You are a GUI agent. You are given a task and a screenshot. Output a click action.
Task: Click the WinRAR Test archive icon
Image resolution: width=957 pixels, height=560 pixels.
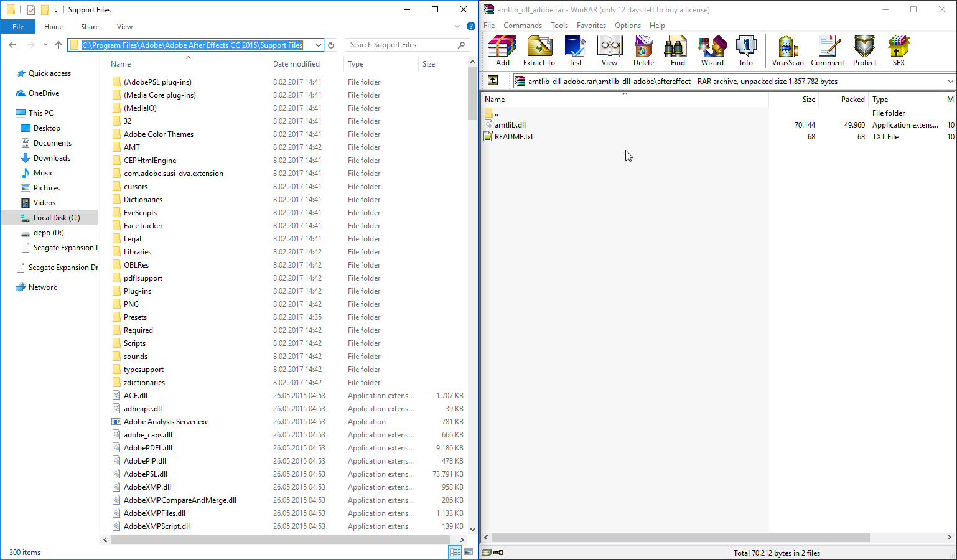[x=575, y=50]
